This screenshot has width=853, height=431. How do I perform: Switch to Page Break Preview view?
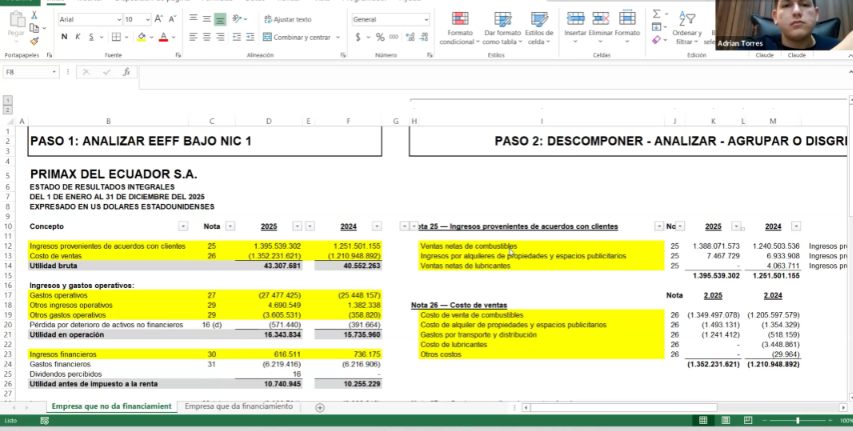pyautogui.click(x=747, y=421)
